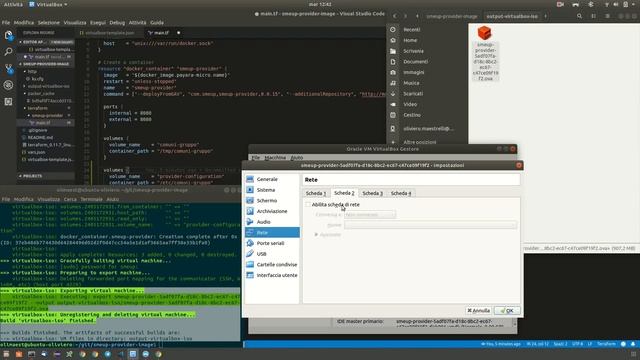The width and height of the screenshot is (640, 360).
Task: Open Cestino in file manager sidebar
Action: 427,115
